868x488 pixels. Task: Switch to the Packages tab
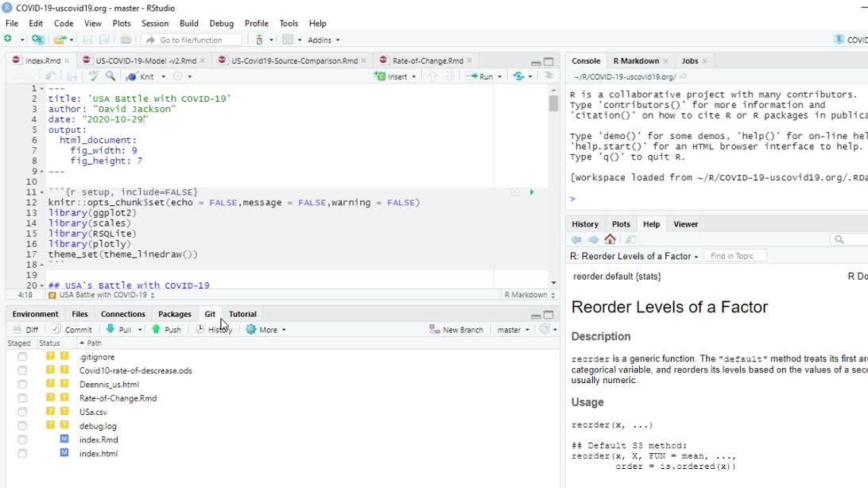pos(174,314)
